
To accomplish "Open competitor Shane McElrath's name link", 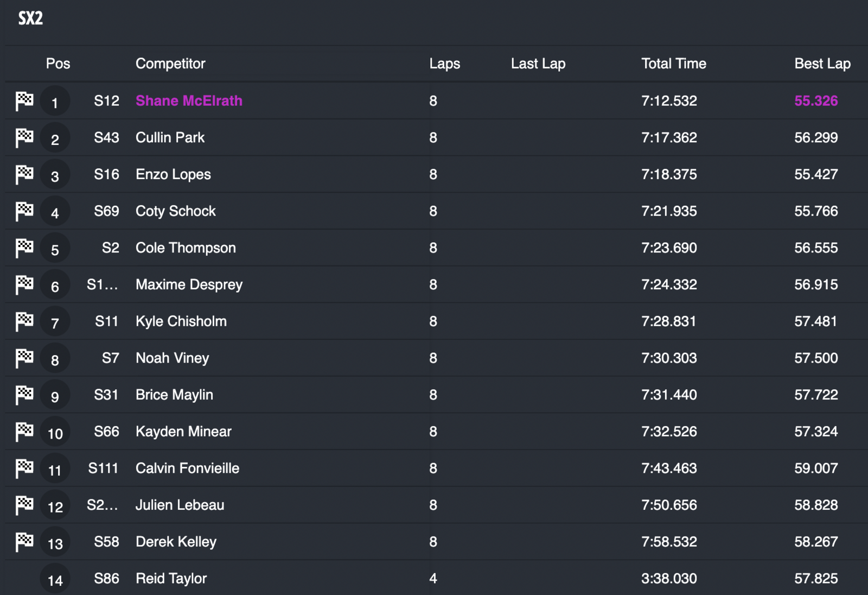I will 189,101.
